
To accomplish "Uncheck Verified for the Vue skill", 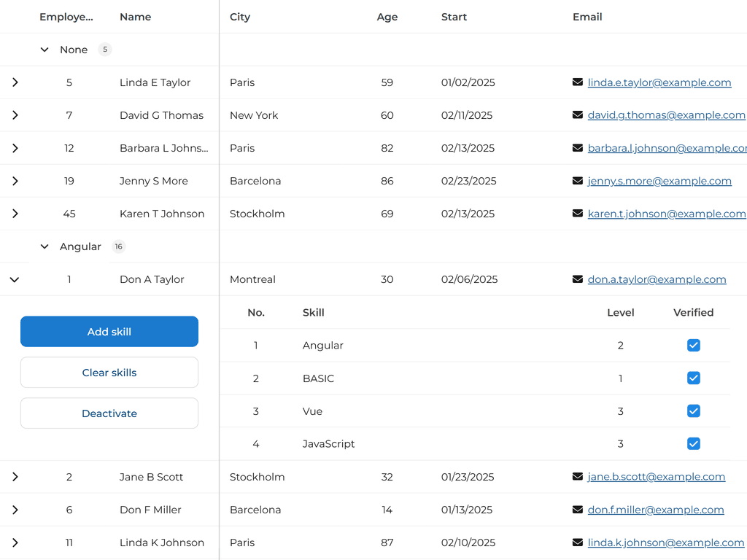I will tap(694, 411).
